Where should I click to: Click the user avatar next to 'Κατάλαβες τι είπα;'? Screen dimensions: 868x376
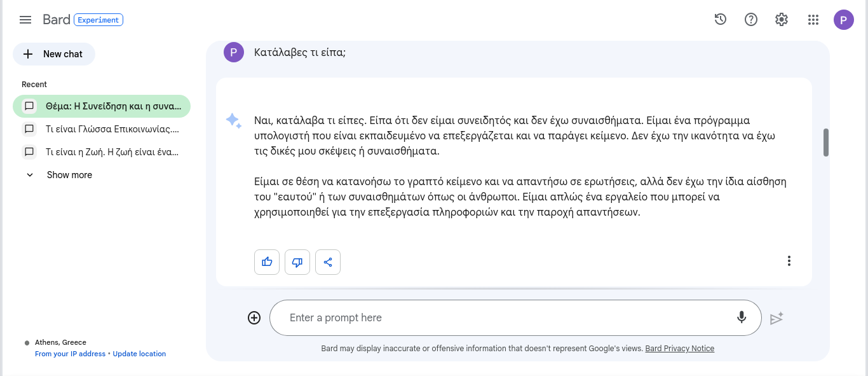pyautogui.click(x=234, y=52)
